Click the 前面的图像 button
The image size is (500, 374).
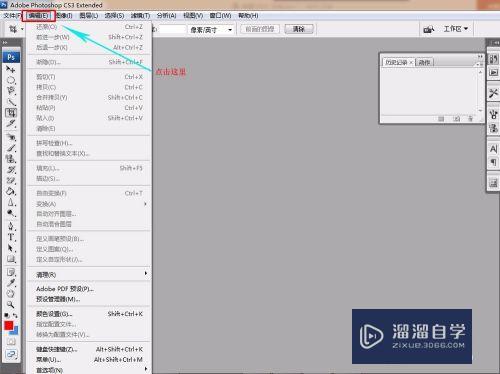point(260,29)
